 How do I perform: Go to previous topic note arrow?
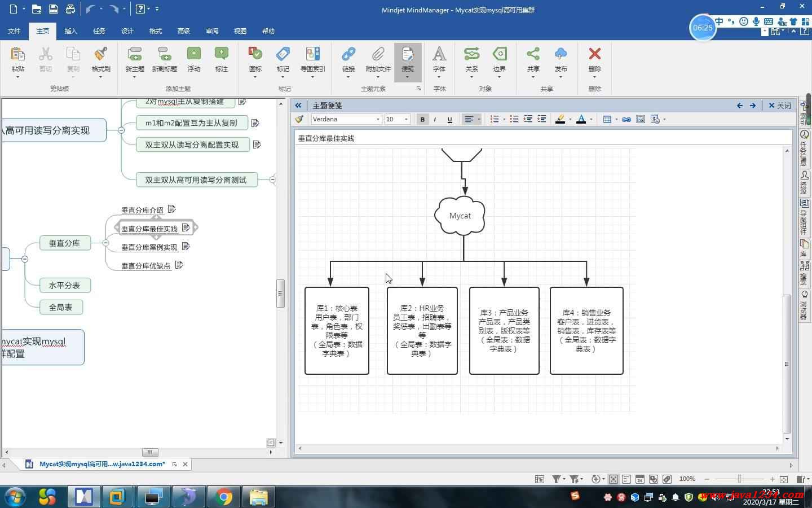tap(740, 106)
